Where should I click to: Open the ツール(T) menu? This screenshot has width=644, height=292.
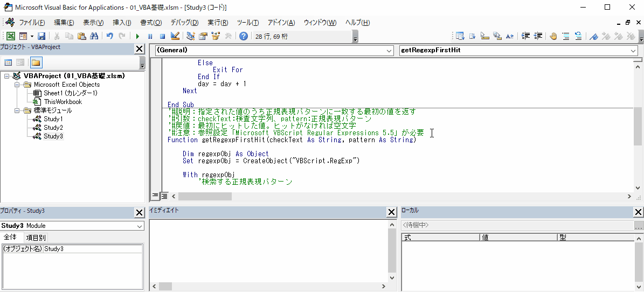pos(248,22)
